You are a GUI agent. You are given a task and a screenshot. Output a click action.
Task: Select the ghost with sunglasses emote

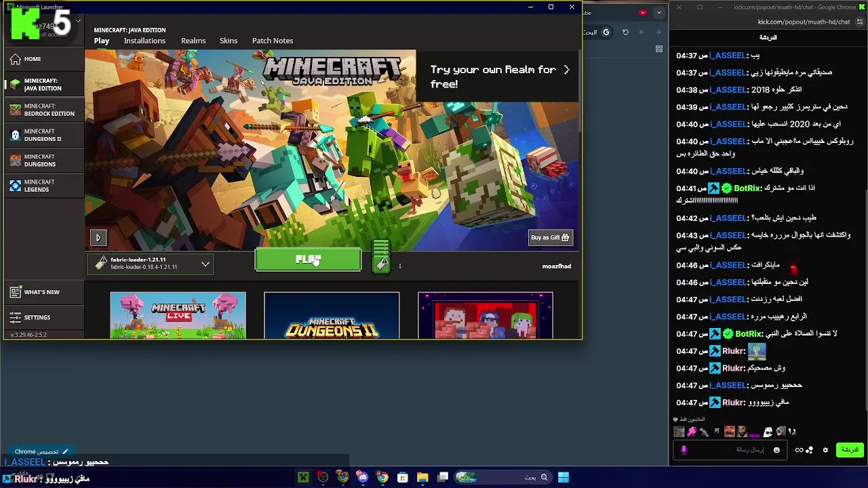point(768,432)
